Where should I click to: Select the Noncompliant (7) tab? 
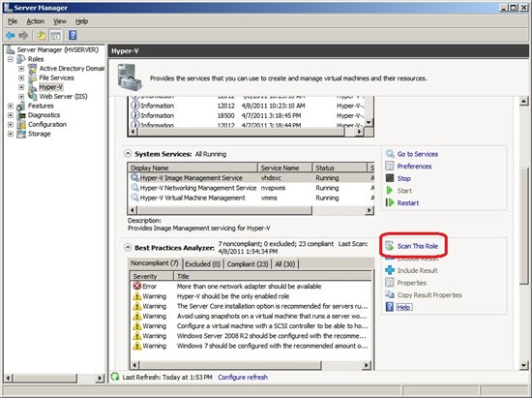click(155, 263)
